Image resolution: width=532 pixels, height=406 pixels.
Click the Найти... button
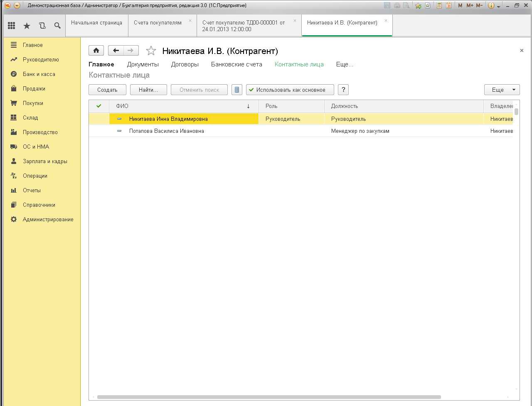click(x=148, y=90)
